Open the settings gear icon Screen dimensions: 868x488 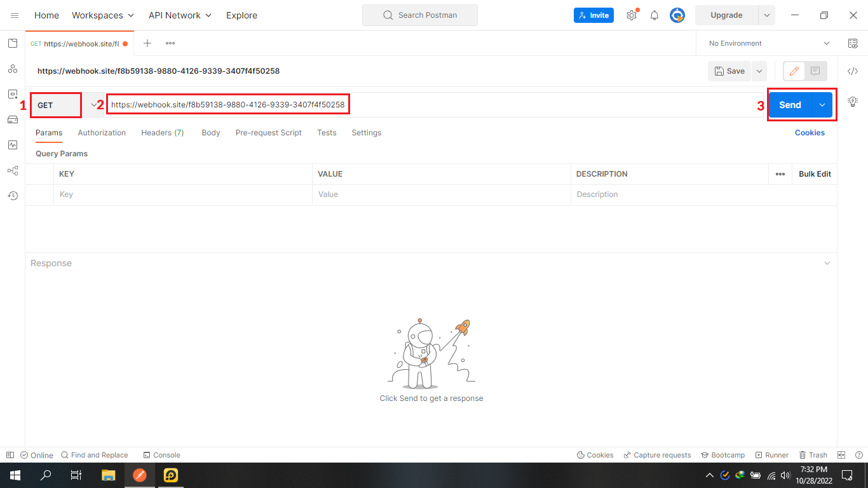(632, 15)
